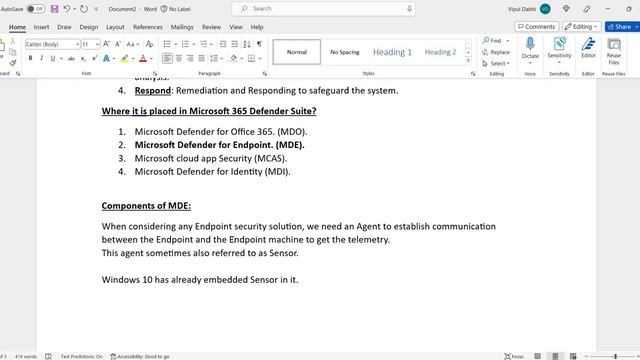This screenshot has height=360, width=640.
Task: Apply borders to paragraph
Action: 251,58
